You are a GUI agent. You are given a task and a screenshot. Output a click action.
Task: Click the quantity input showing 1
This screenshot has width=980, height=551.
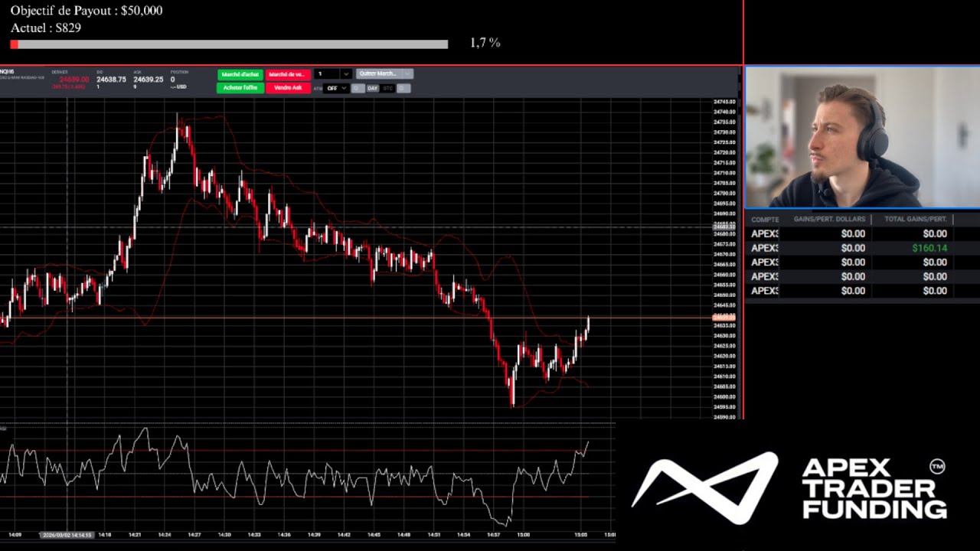(x=327, y=74)
